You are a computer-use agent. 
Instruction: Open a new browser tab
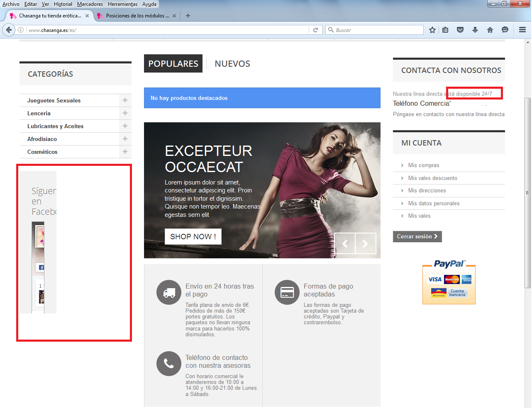click(188, 16)
